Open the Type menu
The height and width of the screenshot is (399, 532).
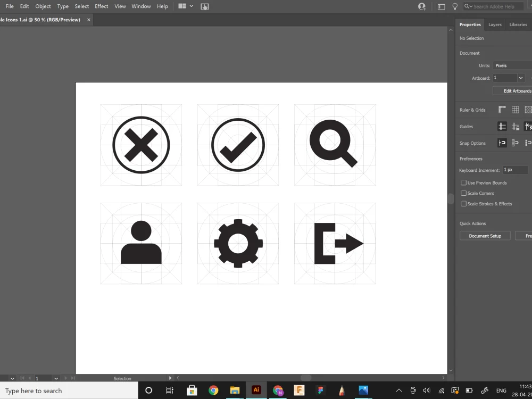(63, 6)
